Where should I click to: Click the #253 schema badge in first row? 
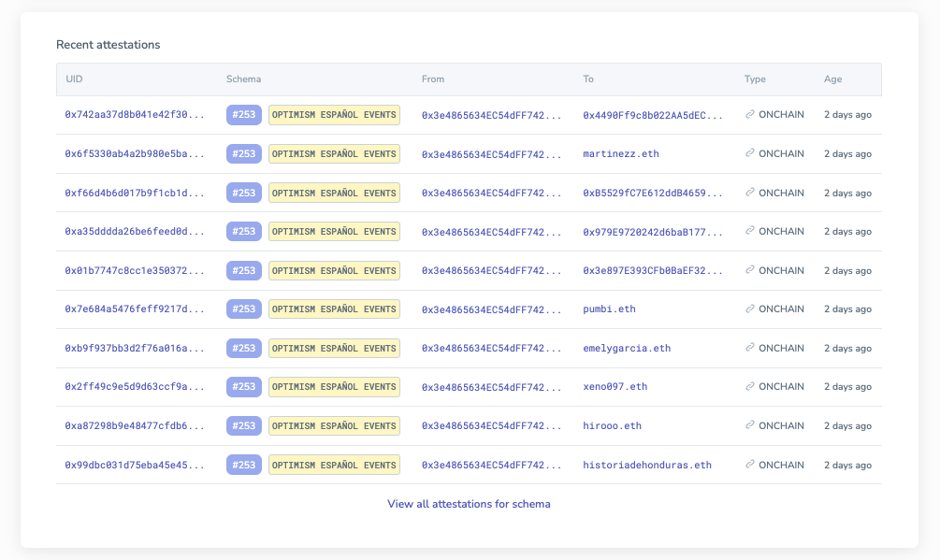243,115
